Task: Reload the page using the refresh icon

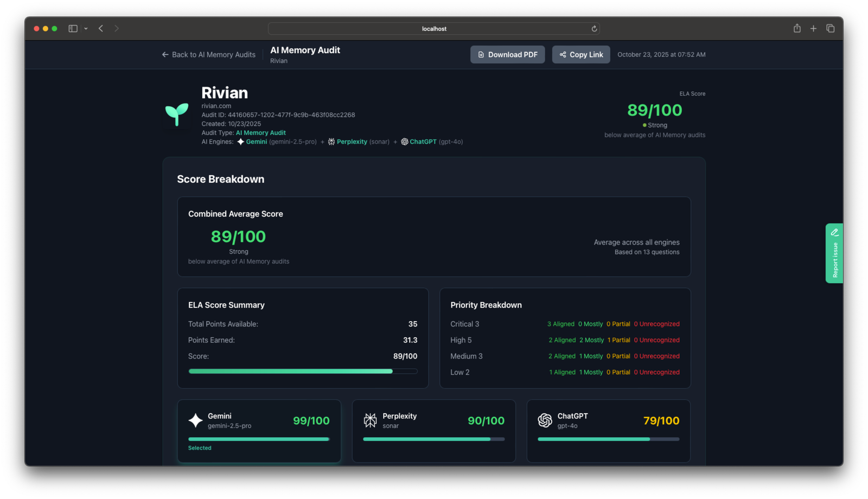Action: [594, 29]
